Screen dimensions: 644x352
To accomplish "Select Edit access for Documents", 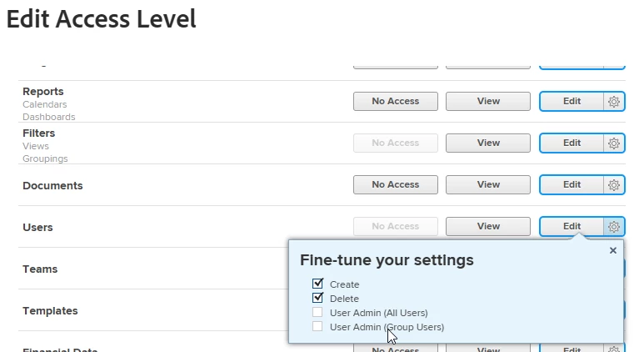I will point(572,185).
